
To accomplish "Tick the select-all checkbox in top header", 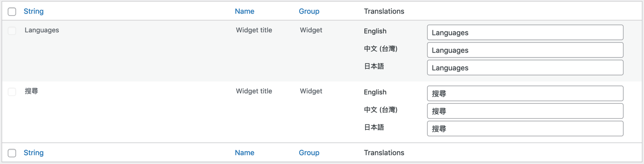I will (x=12, y=12).
